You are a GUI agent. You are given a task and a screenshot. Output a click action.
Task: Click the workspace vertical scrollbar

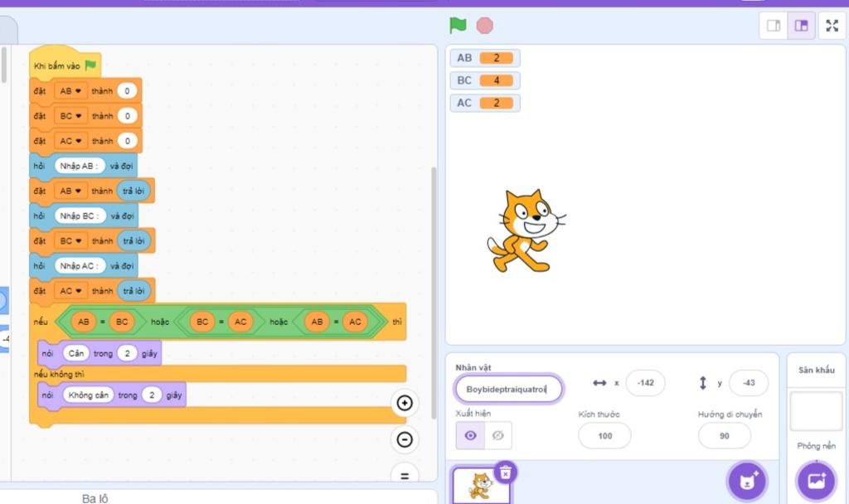point(433,293)
